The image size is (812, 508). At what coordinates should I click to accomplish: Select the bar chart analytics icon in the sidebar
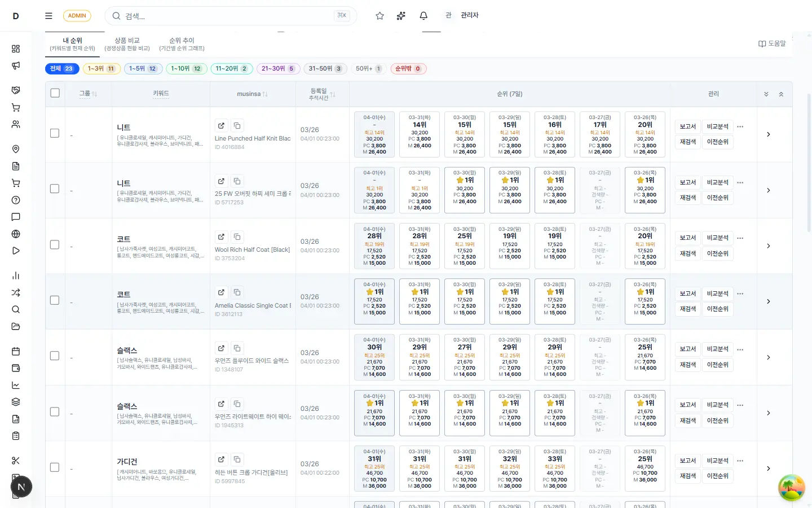point(15,275)
